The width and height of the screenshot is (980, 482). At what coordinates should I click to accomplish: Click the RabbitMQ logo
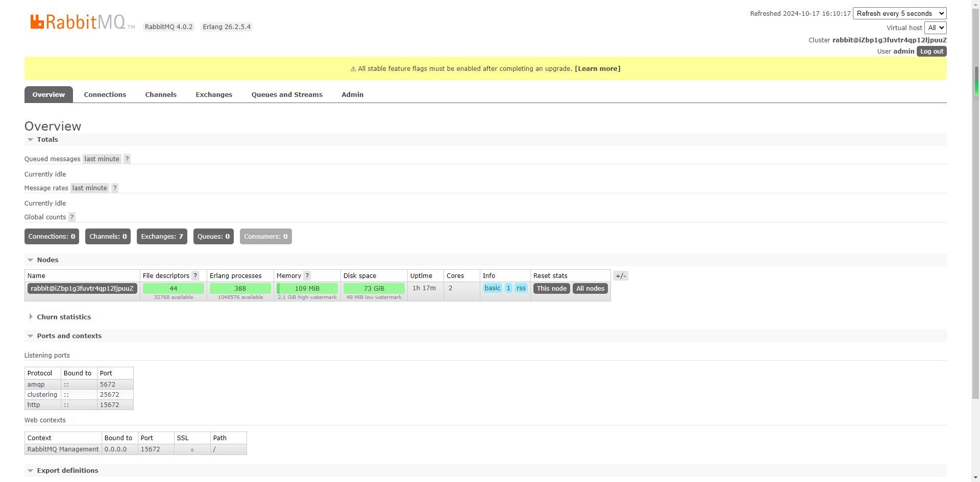tap(82, 22)
